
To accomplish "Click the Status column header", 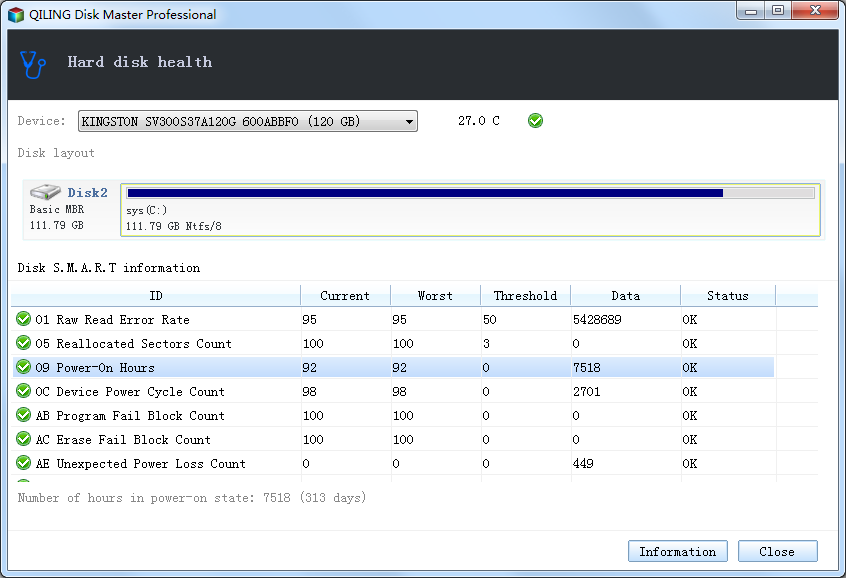I will pos(728,296).
